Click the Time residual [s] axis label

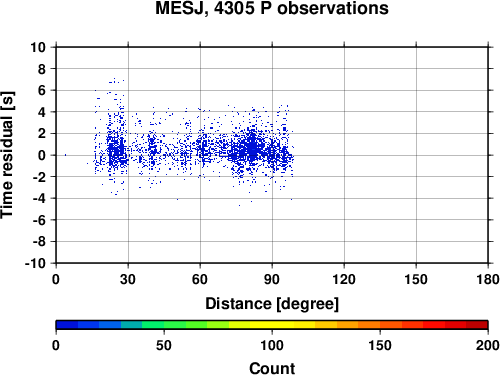pos(7,155)
